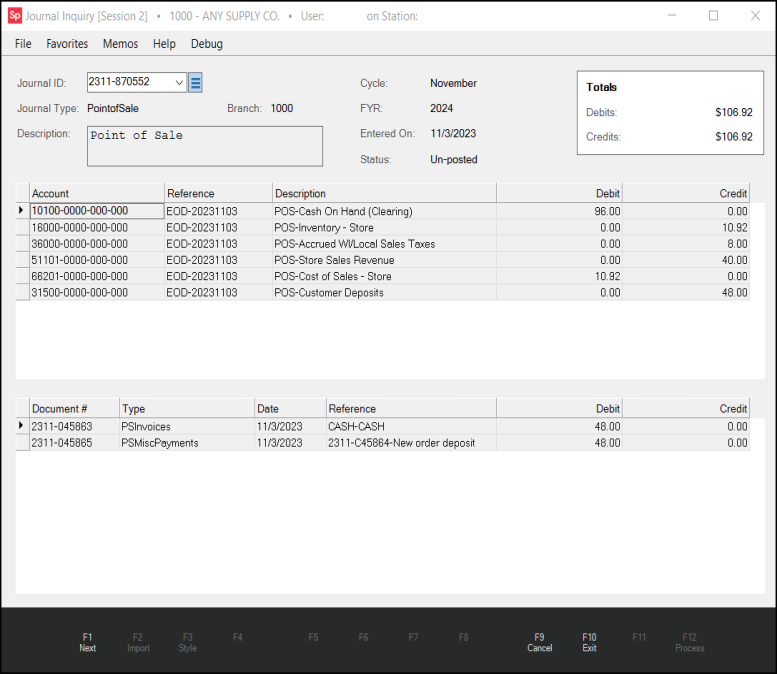Viewport: 777px width, 674px height.
Task: Click description POS-Cost of Sales - Store
Action: 333,277
